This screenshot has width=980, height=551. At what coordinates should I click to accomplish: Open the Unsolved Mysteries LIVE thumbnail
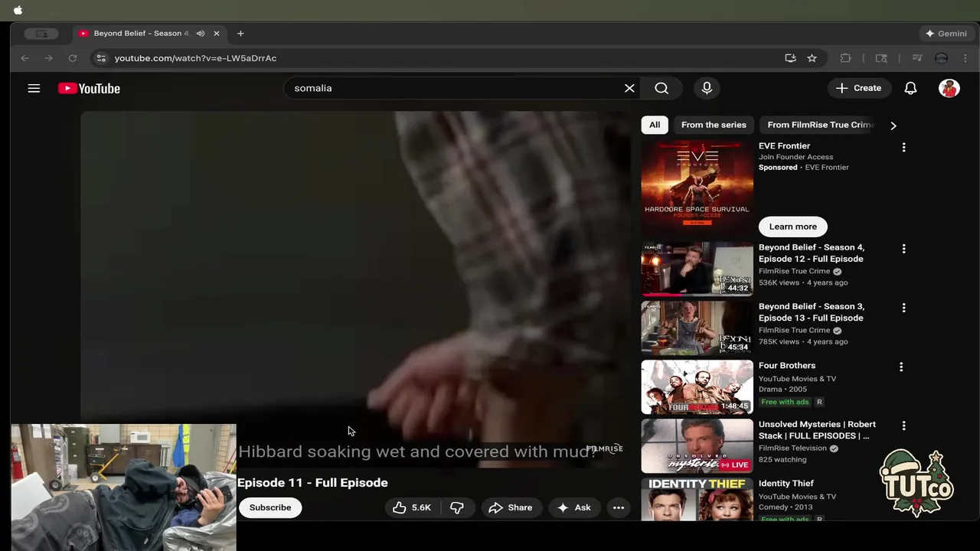(x=697, y=446)
